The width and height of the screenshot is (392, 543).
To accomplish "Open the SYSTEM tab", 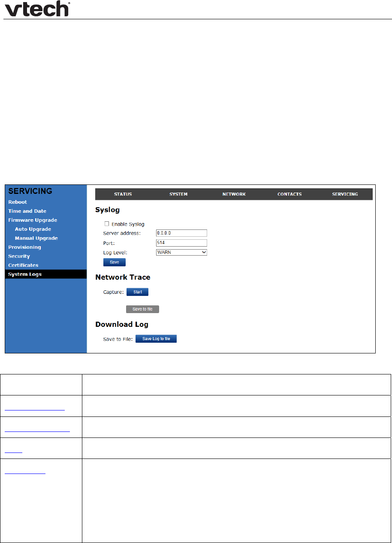I will 178,194.
